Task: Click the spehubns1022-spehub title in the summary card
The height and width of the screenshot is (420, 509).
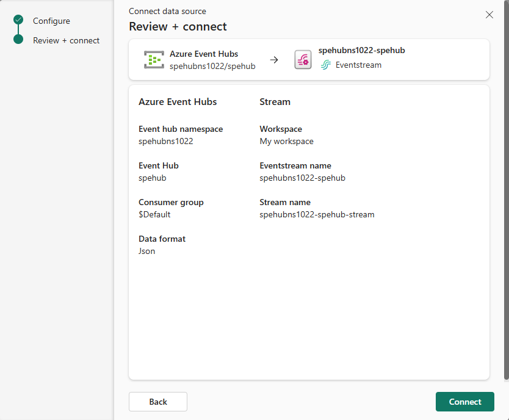Action: pos(362,50)
